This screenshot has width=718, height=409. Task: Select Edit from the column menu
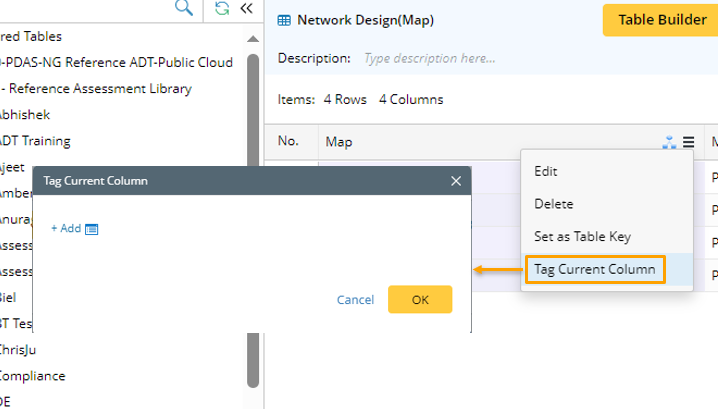click(546, 171)
